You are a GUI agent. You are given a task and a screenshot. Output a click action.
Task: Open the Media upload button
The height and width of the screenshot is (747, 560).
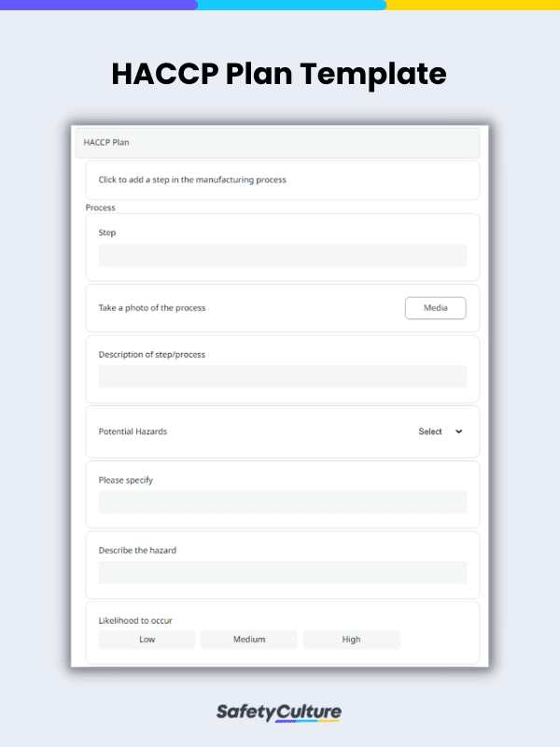[x=435, y=308]
